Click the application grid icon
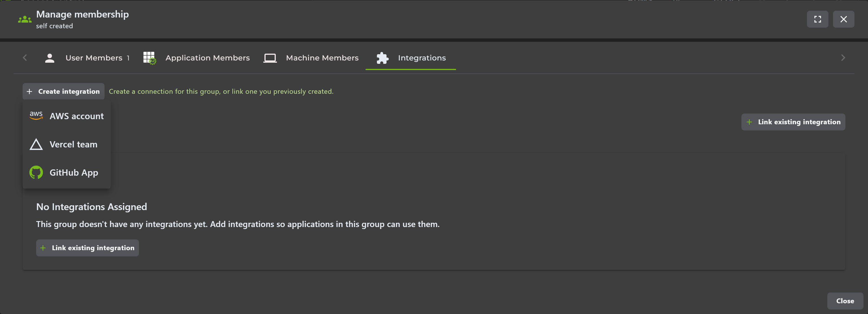868x314 pixels. [x=149, y=58]
